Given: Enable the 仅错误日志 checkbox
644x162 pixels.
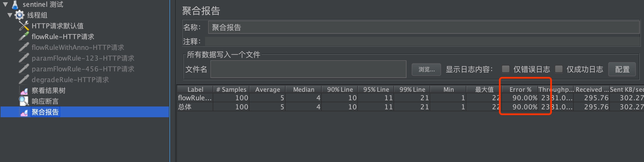Looking at the screenshot, I should point(506,69).
